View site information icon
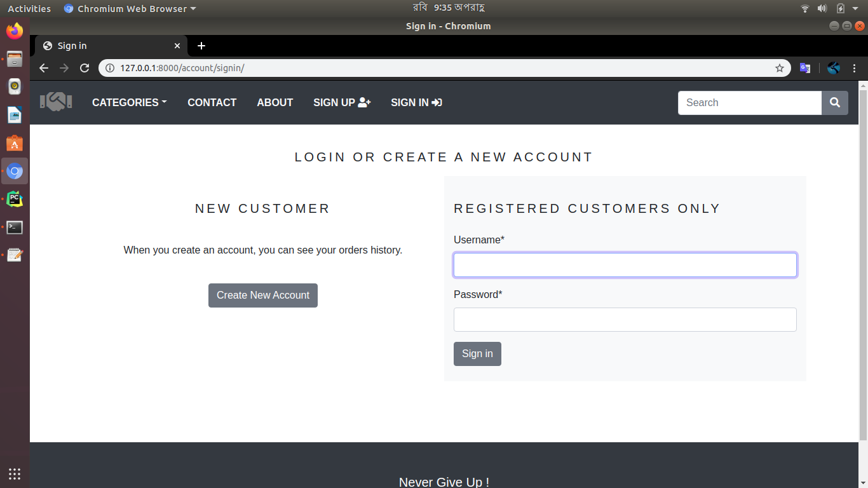Viewport: 868px width, 488px height. (x=109, y=68)
